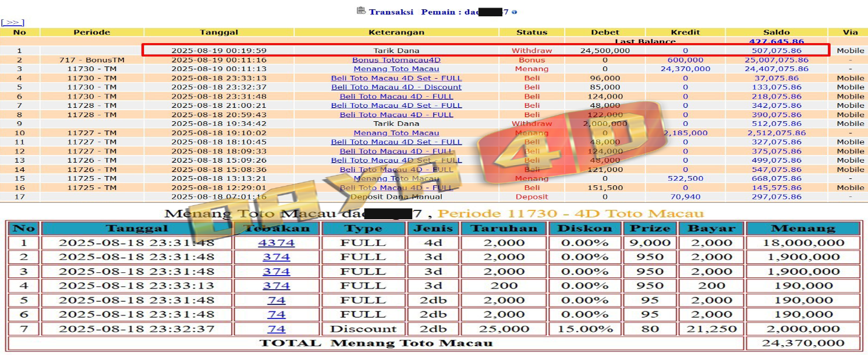Click 374 link in winnings row 2

pyautogui.click(x=276, y=257)
